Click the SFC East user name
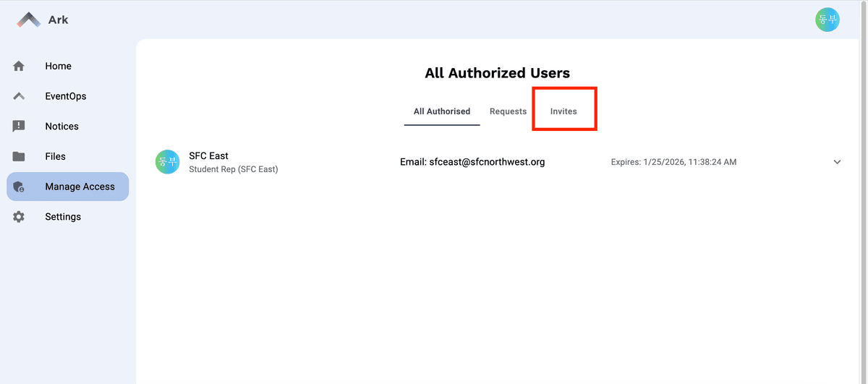Image resolution: width=868 pixels, height=384 pixels. 208,155
